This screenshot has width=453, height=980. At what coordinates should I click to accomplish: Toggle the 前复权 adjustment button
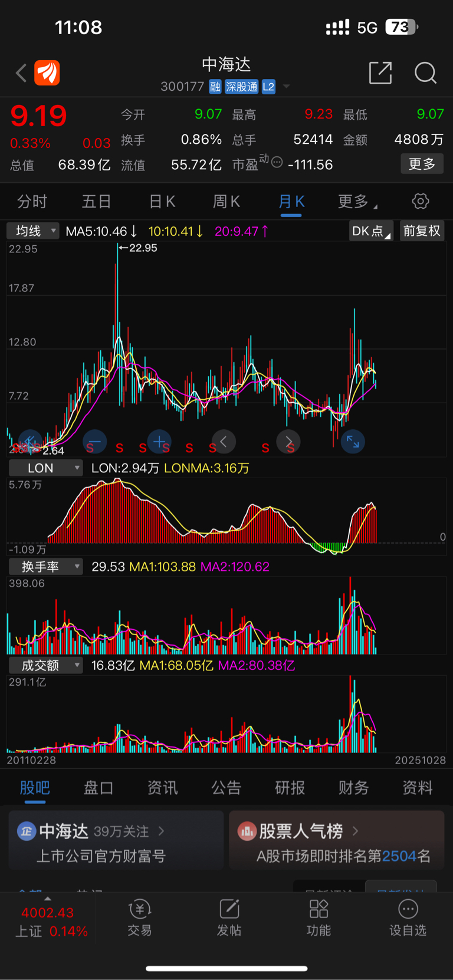422,231
